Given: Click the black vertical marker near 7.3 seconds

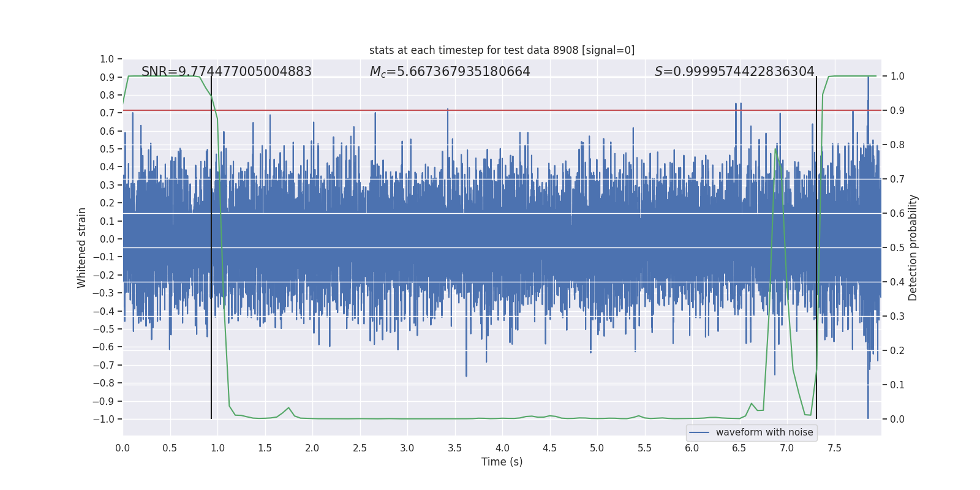Looking at the screenshot, I should coord(816,245).
